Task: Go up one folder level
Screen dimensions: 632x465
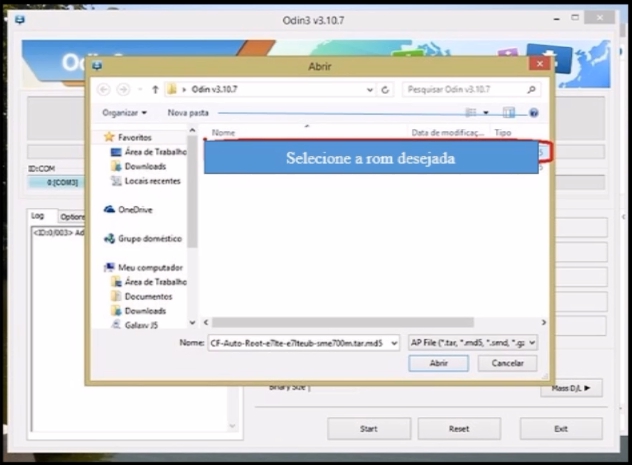Action: (155, 89)
